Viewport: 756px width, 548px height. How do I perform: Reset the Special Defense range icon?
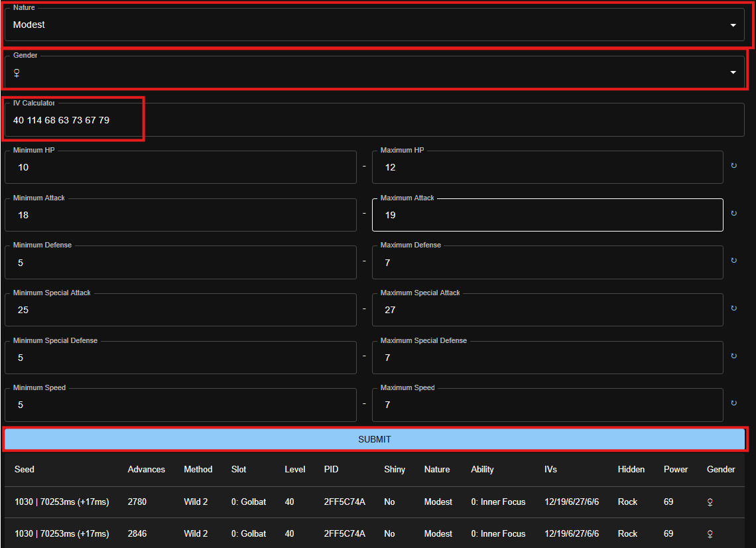pos(733,356)
